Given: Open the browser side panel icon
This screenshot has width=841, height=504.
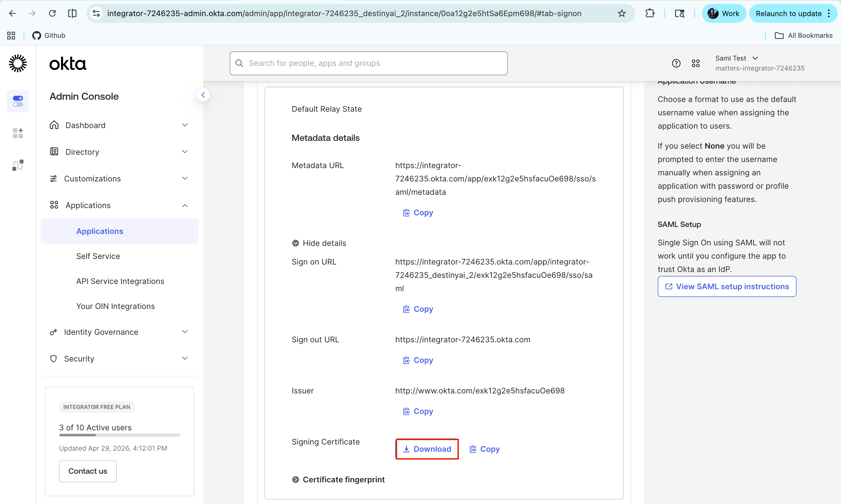Looking at the screenshot, I should point(72,14).
